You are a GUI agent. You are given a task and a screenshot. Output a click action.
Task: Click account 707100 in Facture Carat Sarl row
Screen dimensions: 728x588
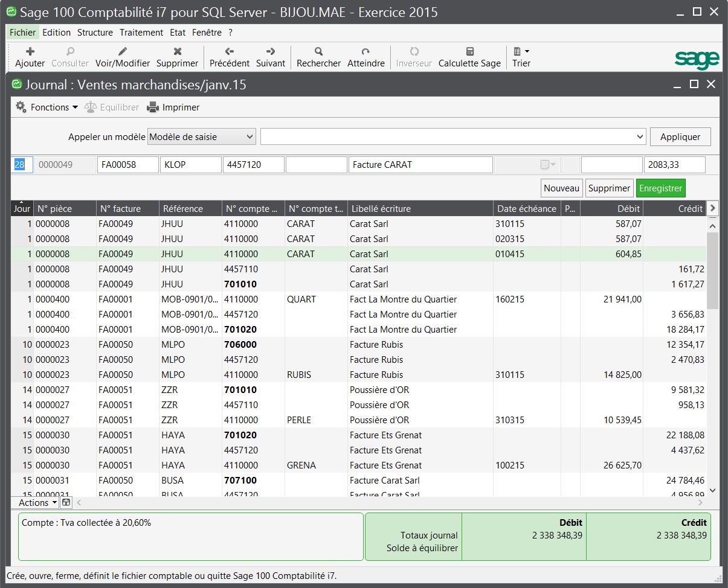tap(240, 480)
